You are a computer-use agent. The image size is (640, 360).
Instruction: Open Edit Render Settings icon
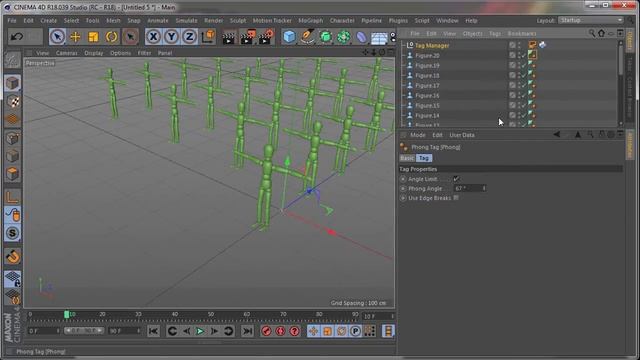coord(266,37)
